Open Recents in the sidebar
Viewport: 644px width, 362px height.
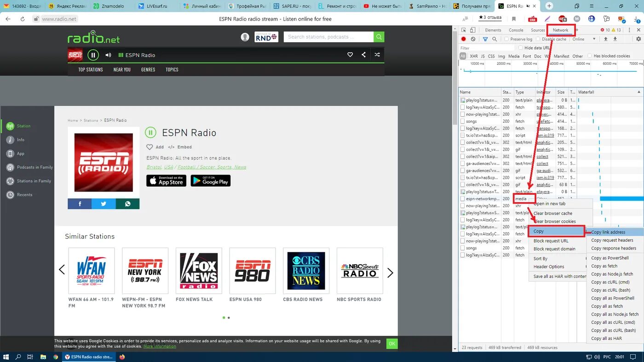19,195
